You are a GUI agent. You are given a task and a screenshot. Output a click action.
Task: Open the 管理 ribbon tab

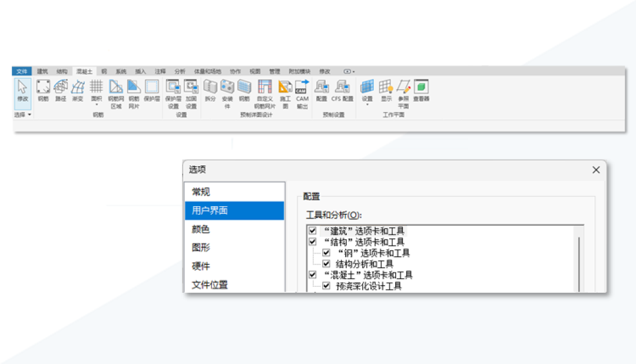pyautogui.click(x=274, y=71)
